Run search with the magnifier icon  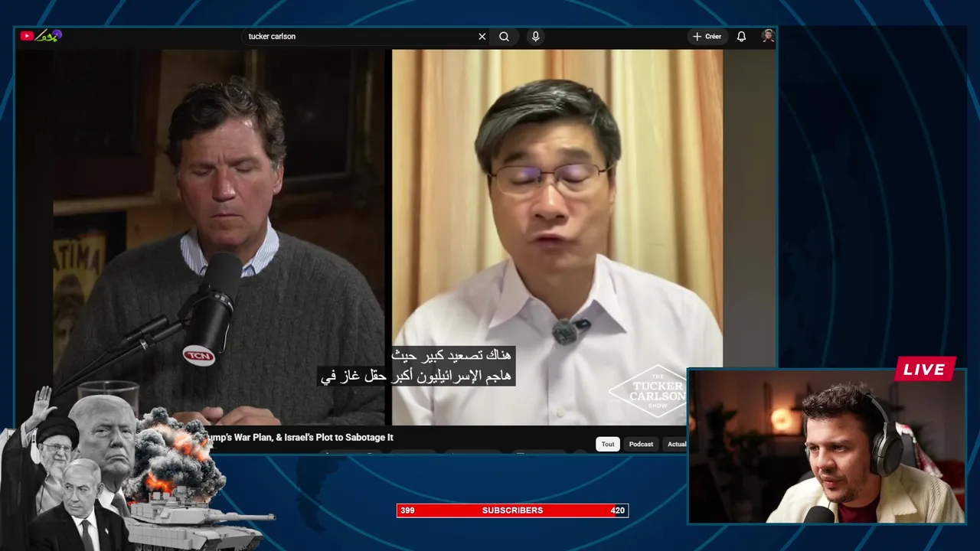(x=504, y=36)
